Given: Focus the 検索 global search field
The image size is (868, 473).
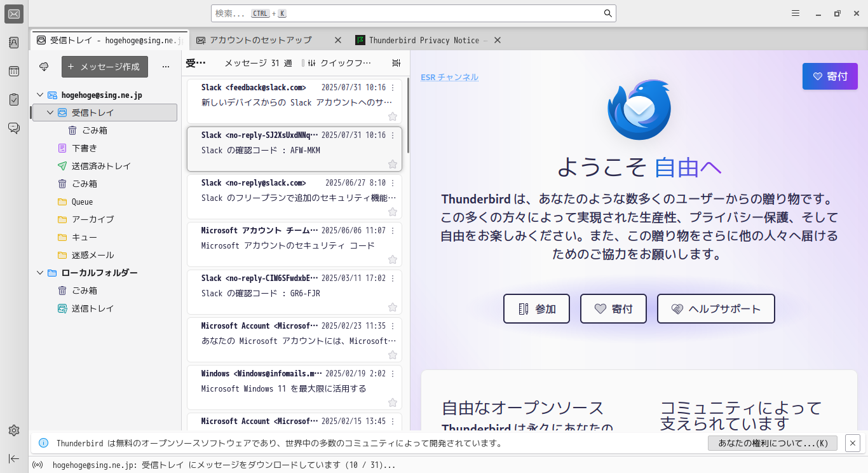Looking at the screenshot, I should (413, 13).
